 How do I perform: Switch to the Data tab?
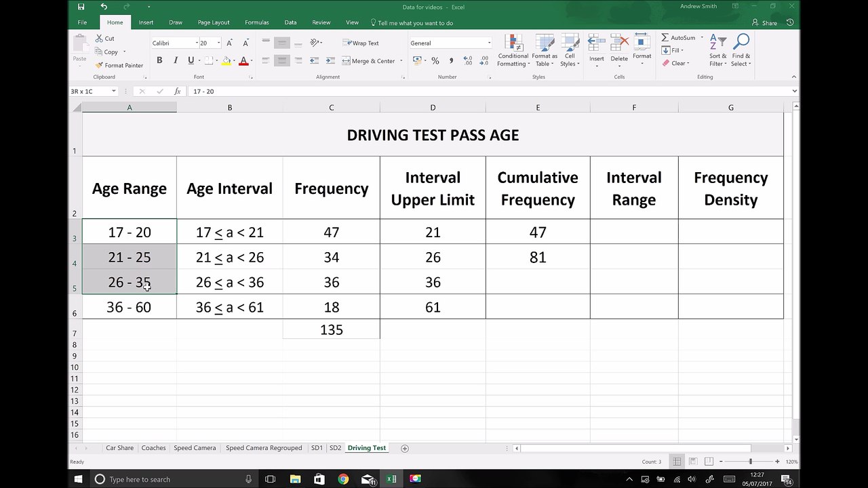pyautogui.click(x=290, y=22)
